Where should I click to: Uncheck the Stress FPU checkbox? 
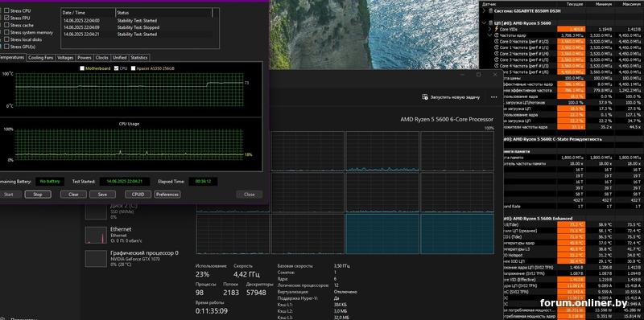6,18
